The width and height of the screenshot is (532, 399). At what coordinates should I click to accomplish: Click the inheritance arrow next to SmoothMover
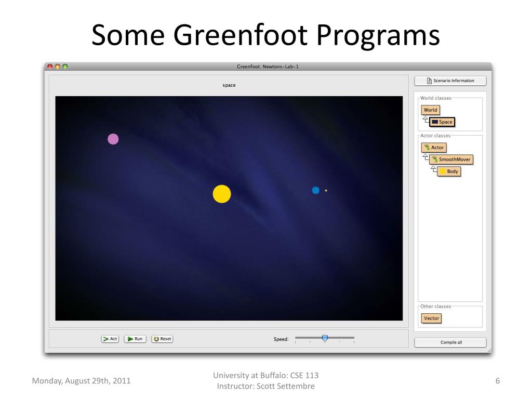(425, 157)
